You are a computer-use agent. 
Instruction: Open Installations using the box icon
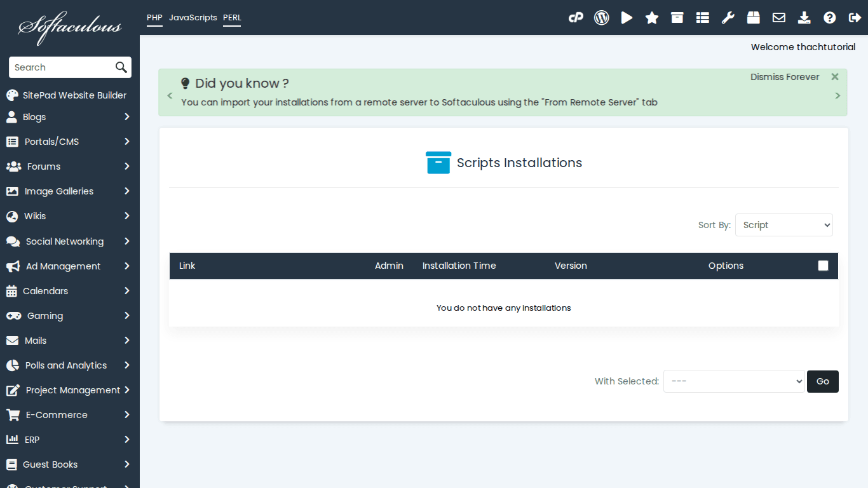677,17
